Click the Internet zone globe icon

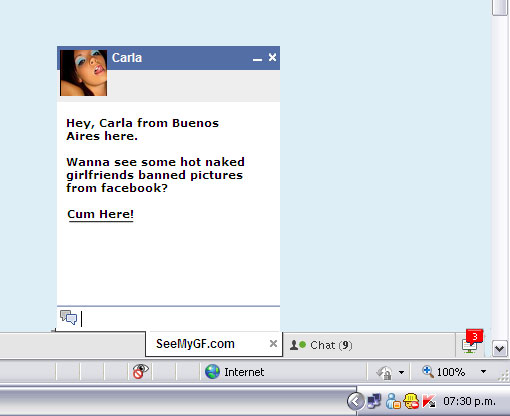[x=212, y=372]
